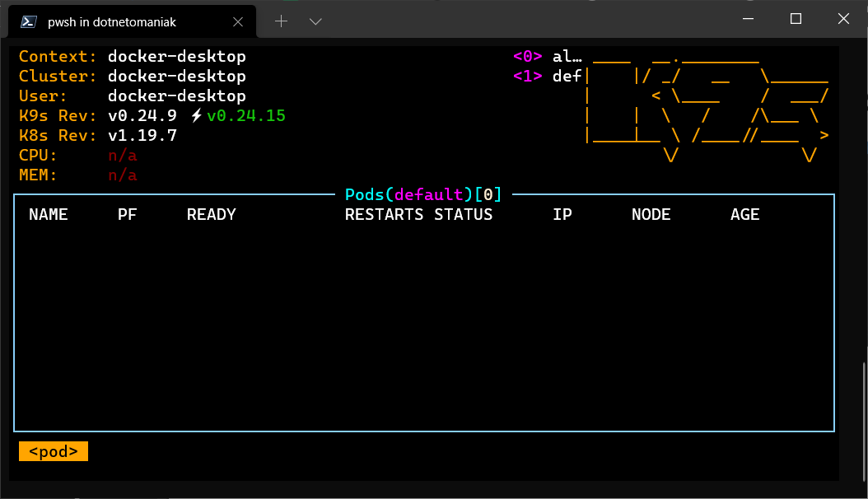Click the K9s ASCII logo
The width and height of the screenshot is (868, 499).
click(707, 110)
